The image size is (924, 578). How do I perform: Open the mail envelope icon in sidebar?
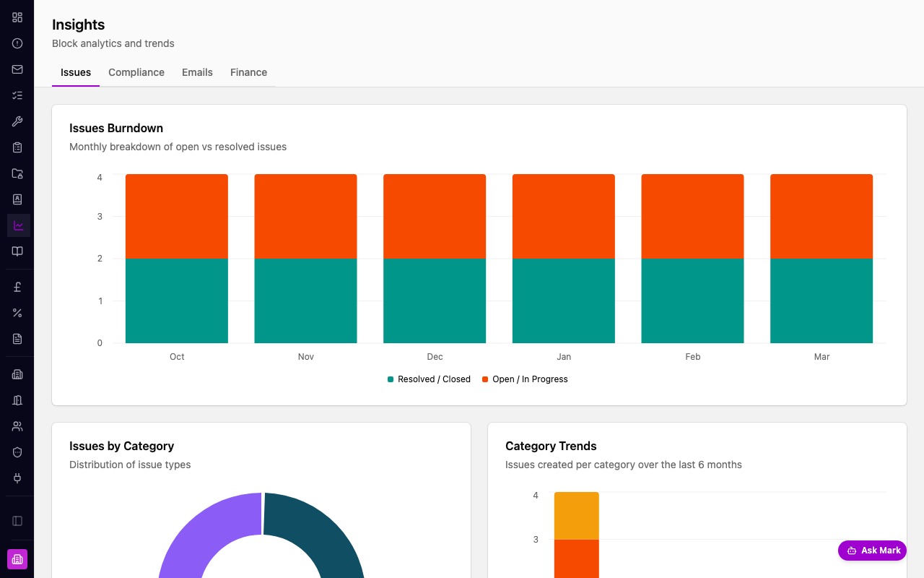17,69
